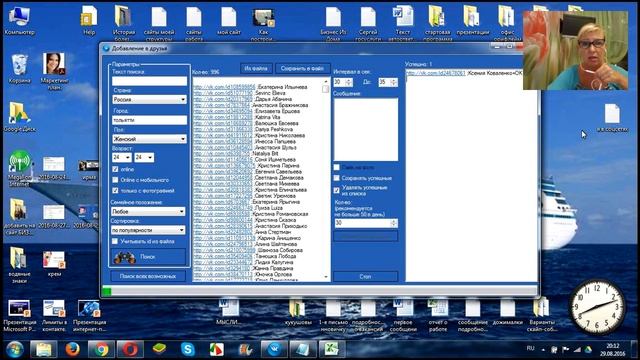
Task: Open the Маркетинг план desktop icon
Action: (54, 70)
